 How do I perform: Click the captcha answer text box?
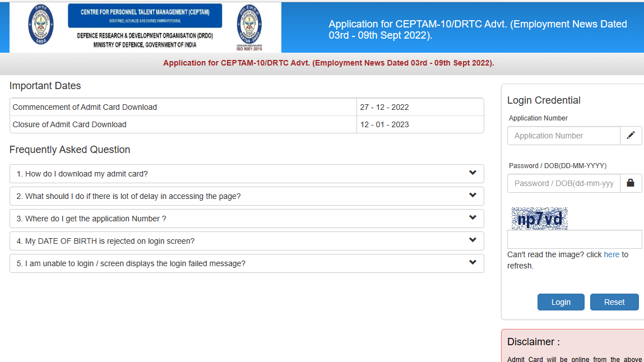pos(574,239)
